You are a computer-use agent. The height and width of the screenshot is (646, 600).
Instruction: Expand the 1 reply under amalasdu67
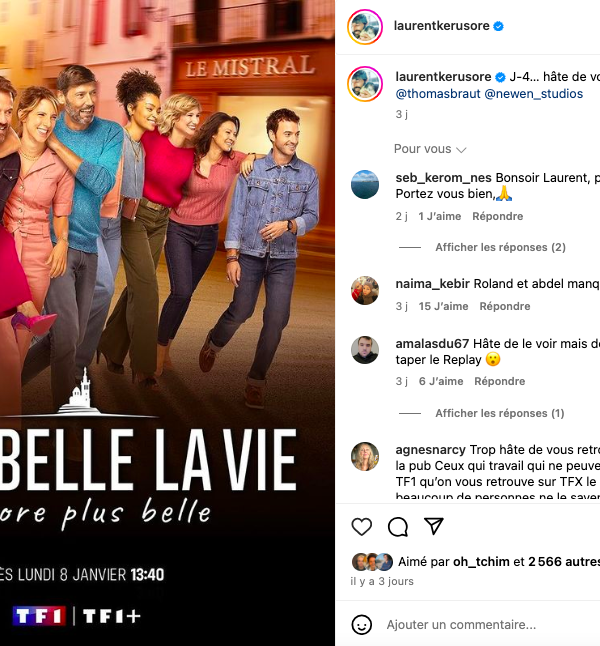point(499,413)
